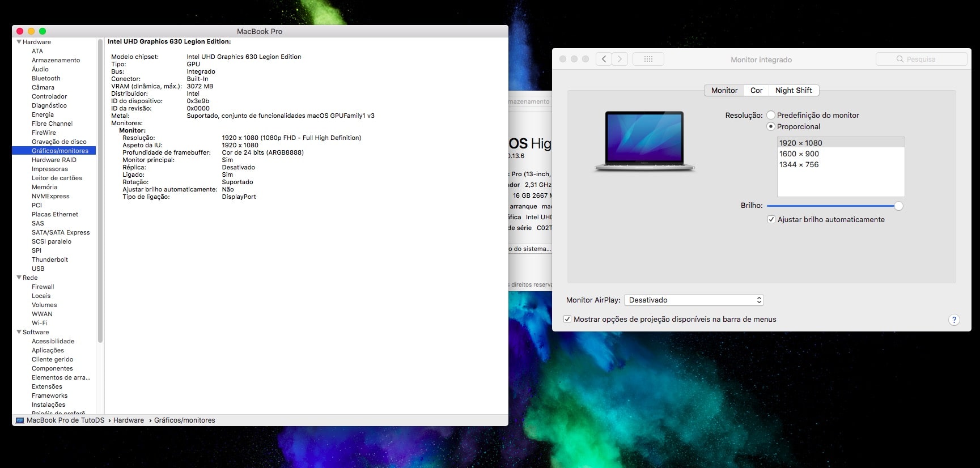Image resolution: width=980 pixels, height=468 pixels.
Task: Collapse the Software tree section
Action: (x=19, y=332)
